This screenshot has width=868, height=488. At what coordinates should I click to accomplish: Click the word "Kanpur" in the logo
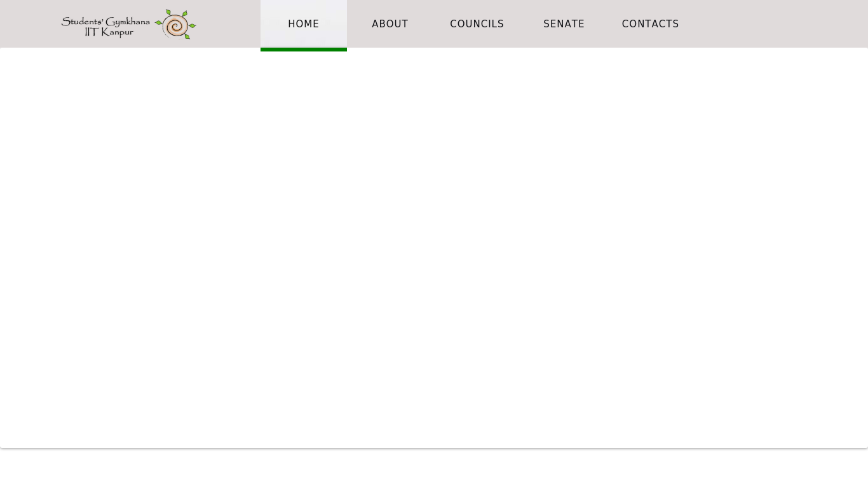click(118, 32)
